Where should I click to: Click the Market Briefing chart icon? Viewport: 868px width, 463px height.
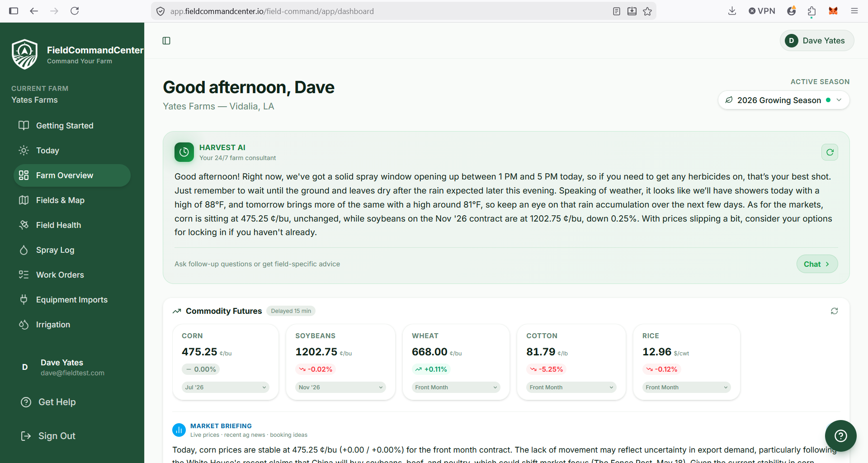coord(179,430)
